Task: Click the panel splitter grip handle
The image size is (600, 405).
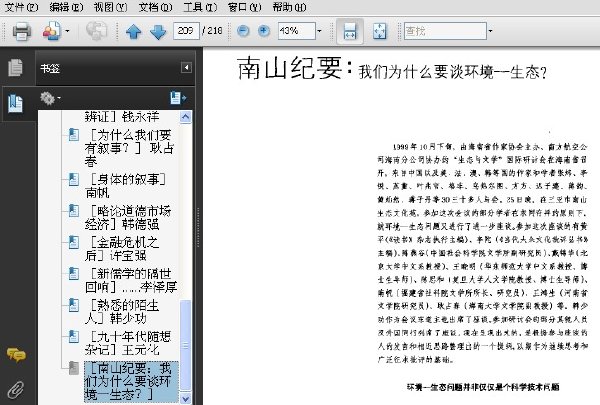Action: click(x=198, y=227)
